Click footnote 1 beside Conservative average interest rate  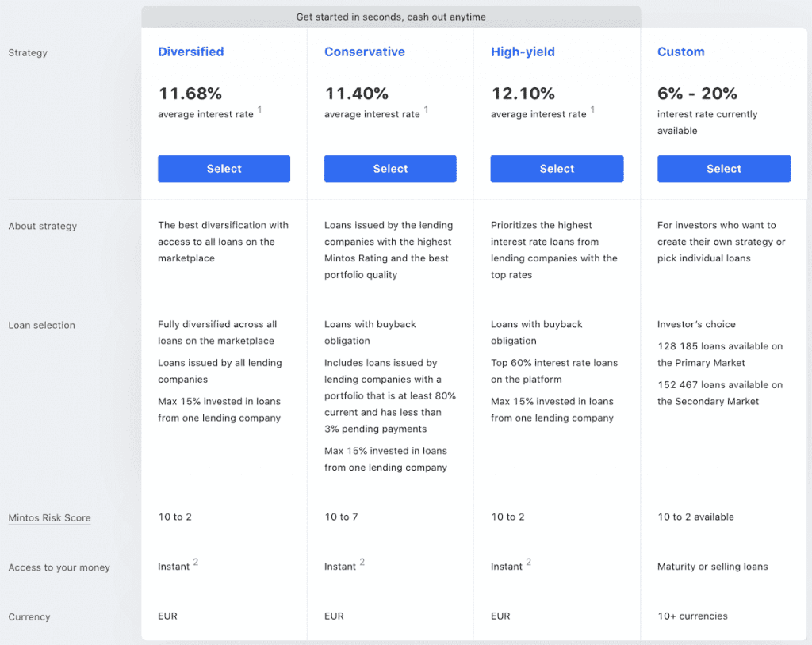(426, 110)
